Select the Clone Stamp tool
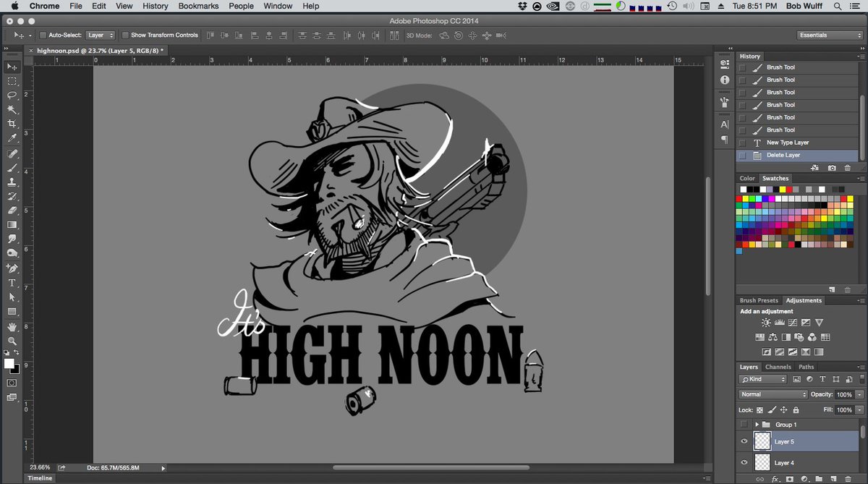 [x=12, y=182]
